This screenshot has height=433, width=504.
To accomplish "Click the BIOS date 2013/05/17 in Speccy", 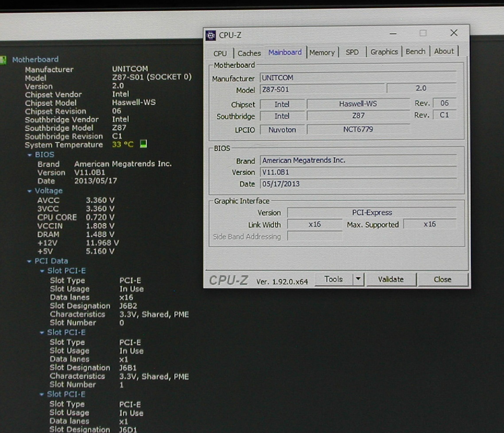I will (x=96, y=181).
